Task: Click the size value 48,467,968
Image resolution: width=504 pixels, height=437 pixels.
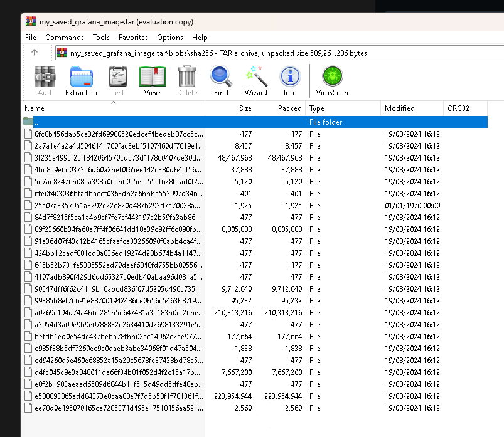Action: 235,158
